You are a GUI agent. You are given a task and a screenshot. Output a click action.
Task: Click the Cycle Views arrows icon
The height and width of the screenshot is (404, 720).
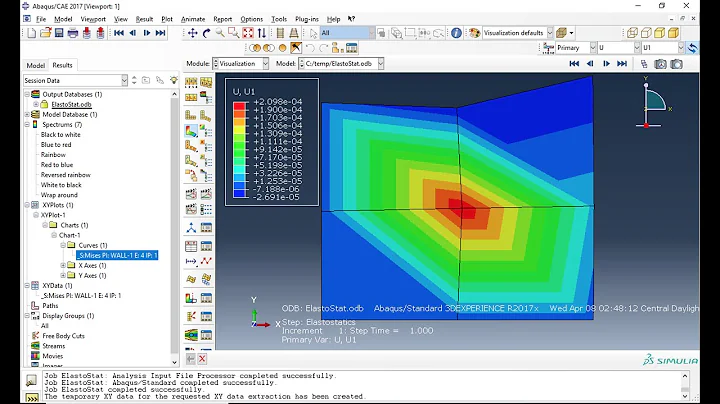(262, 33)
